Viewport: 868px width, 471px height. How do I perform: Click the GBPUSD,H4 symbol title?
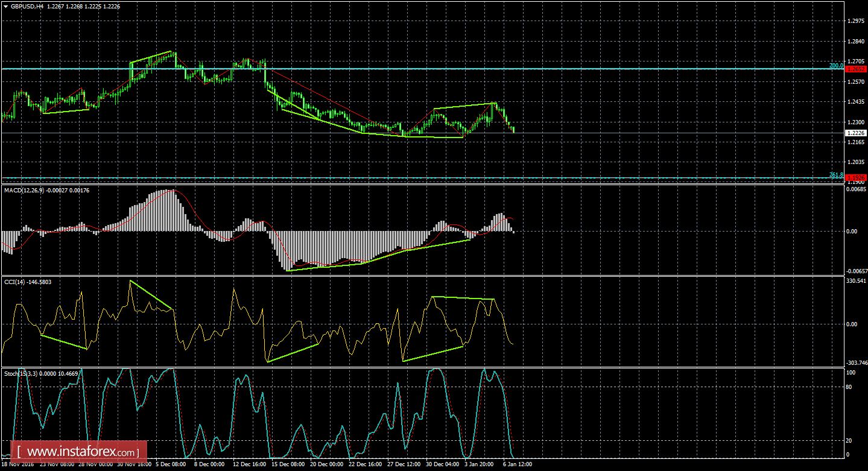[x=27, y=6]
